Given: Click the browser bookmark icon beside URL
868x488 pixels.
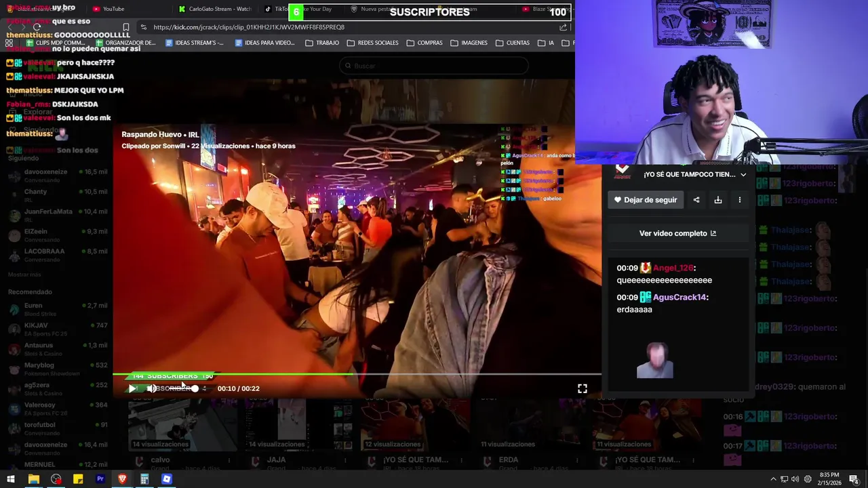Looking at the screenshot, I should (x=126, y=27).
